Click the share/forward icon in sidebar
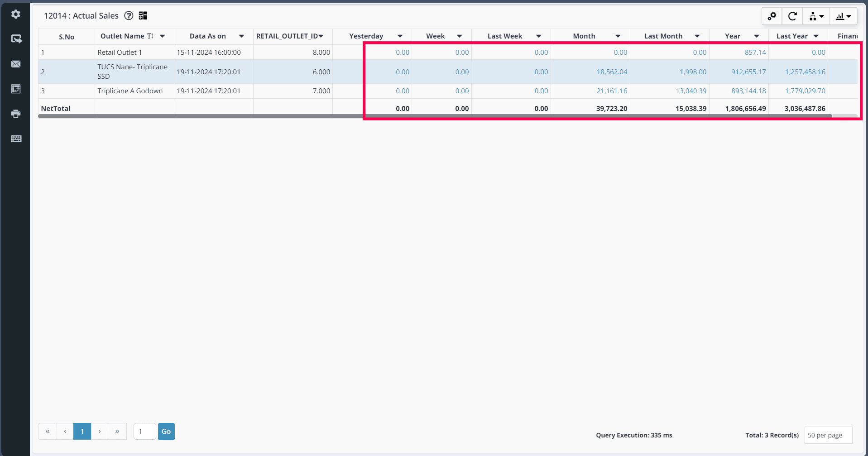This screenshot has height=456, width=868. point(16,39)
